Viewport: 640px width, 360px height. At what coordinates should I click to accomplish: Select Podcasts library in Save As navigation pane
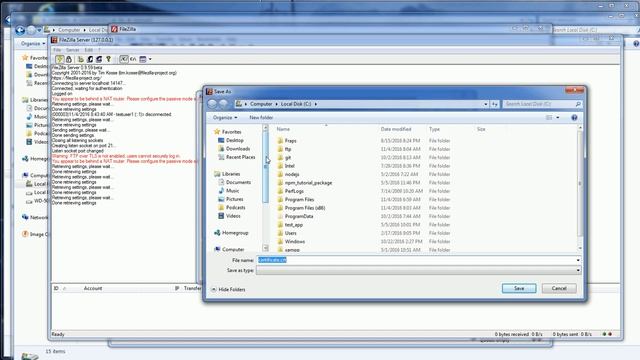[x=236, y=208]
